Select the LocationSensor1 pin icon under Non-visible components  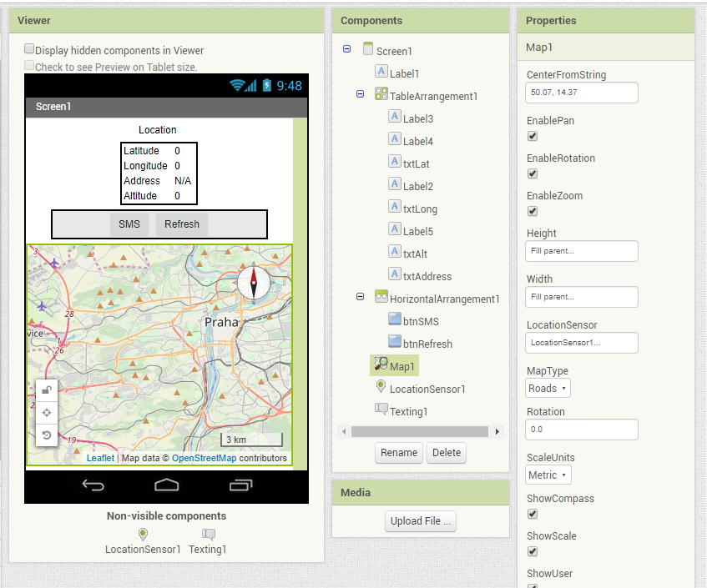pyautogui.click(x=142, y=535)
